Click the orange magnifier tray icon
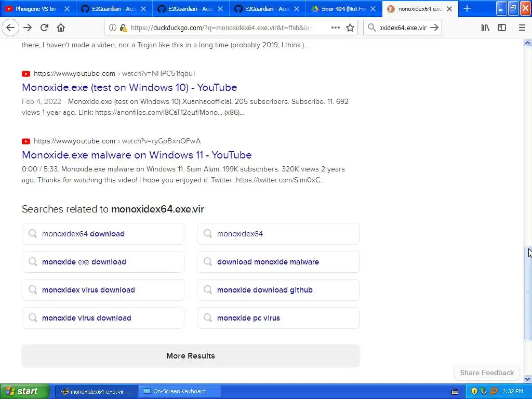 pyautogui.click(x=494, y=392)
